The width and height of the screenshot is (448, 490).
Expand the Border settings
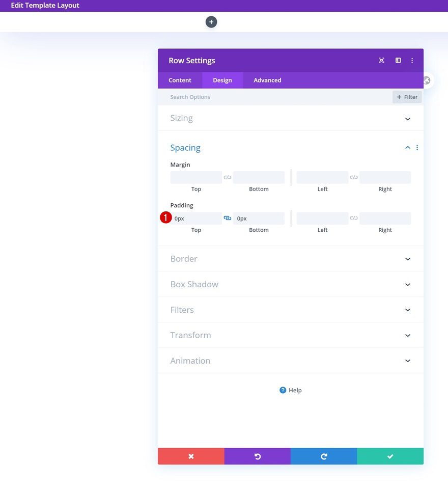(x=407, y=259)
